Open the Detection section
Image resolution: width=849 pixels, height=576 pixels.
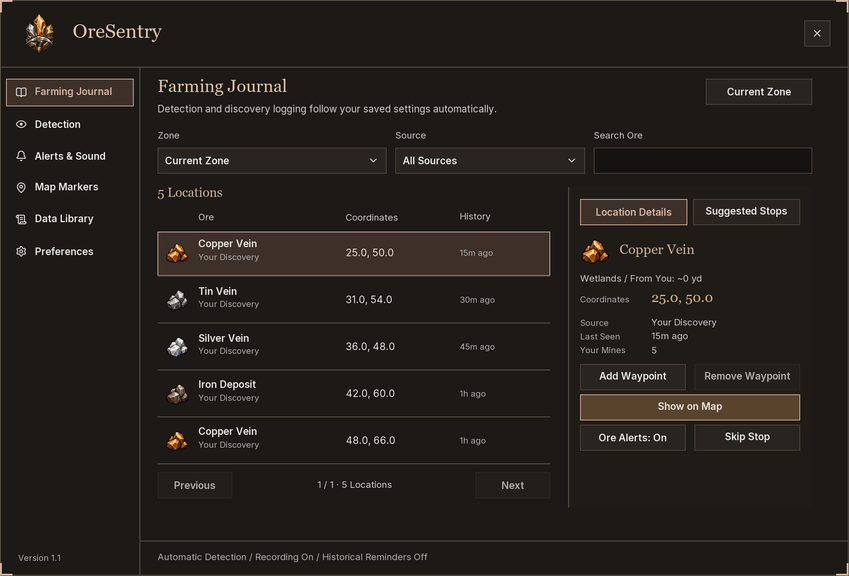[70, 125]
